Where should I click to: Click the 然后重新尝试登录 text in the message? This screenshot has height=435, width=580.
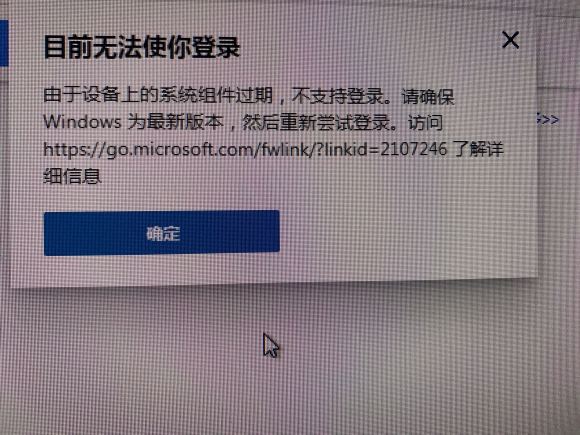(x=316, y=122)
